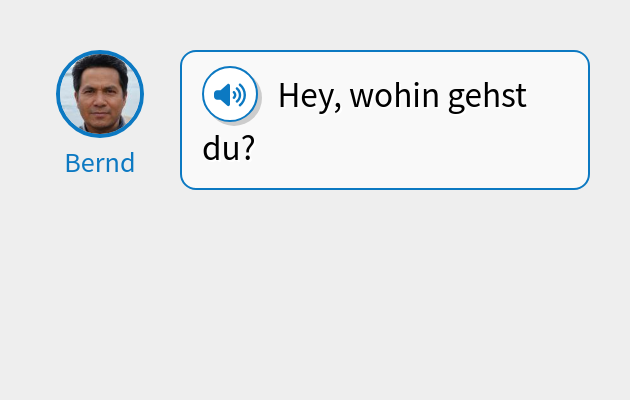
Task: Click the speaker cone of the audio icon
Action: click(x=224, y=95)
